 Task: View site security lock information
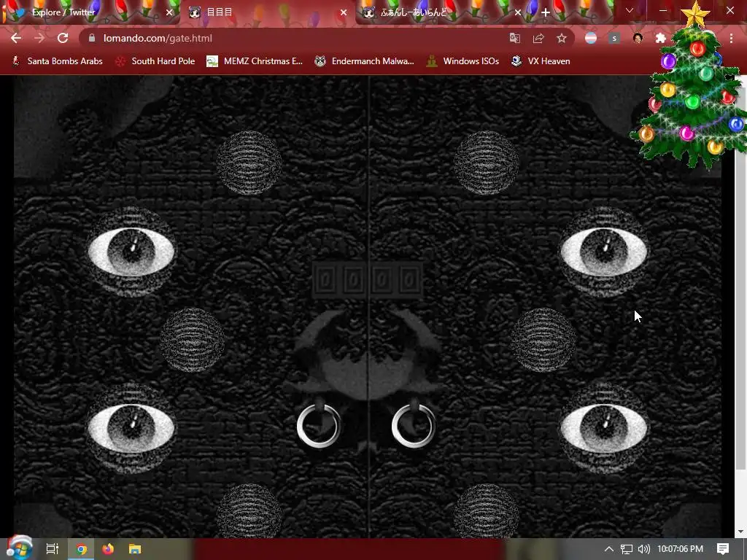click(x=92, y=38)
